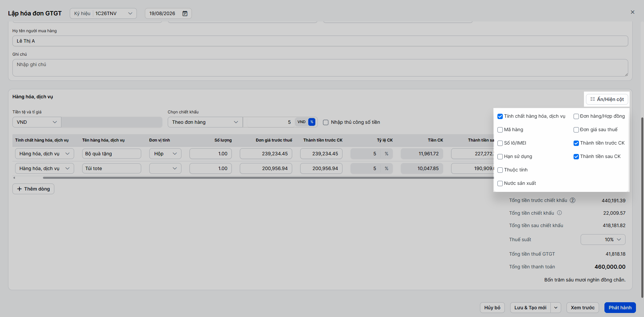Switch discount unit to percent toggle
The width and height of the screenshot is (644, 317).
point(312,122)
